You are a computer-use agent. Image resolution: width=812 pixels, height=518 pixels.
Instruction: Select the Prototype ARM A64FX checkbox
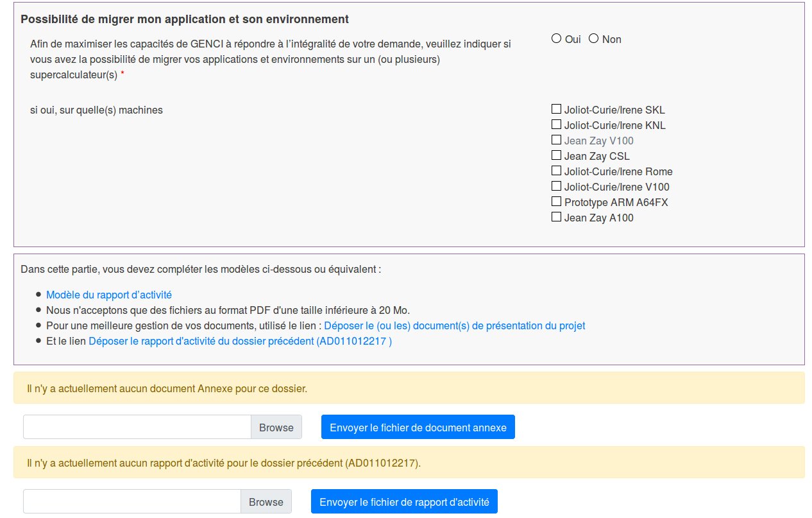coord(556,202)
